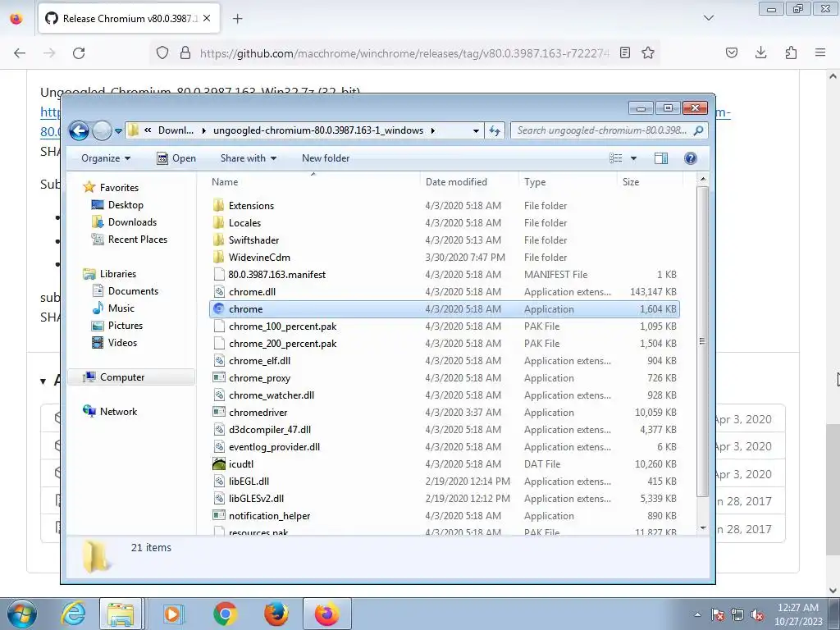Select the WidevineCdm folder icon
The image size is (840, 630).
(218, 257)
